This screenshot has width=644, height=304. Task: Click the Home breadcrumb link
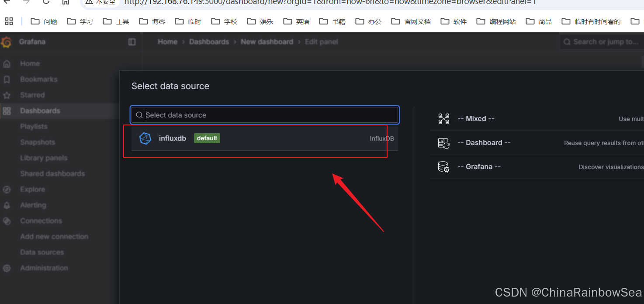coord(167,42)
